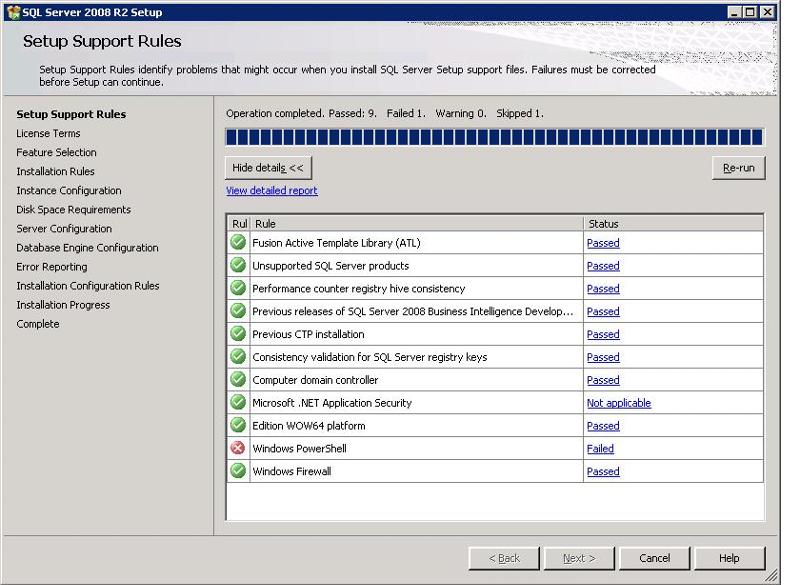This screenshot has height=585, width=800.
Task: Click check icon for Edition WOW64 platform
Action: click(238, 425)
